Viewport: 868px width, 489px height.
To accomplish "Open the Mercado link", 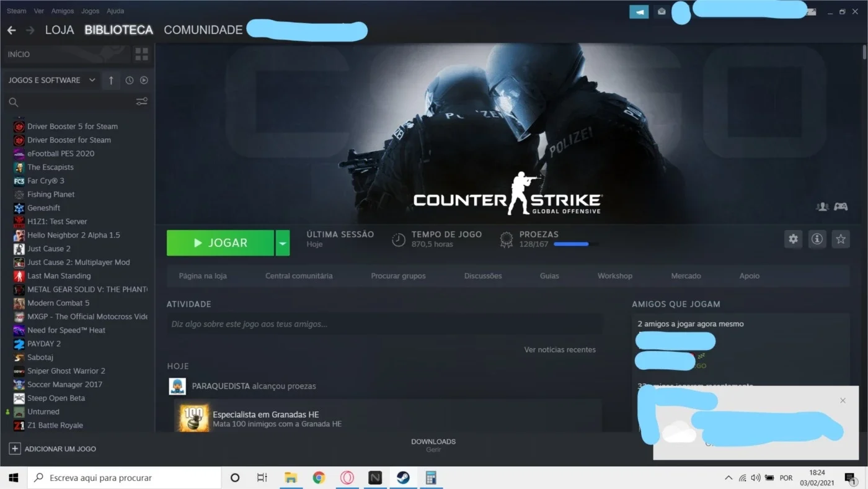I will (686, 276).
